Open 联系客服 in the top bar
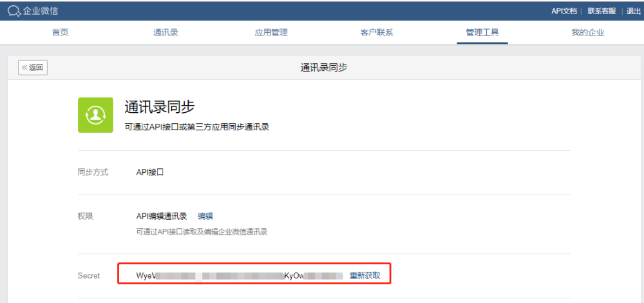 (x=601, y=11)
